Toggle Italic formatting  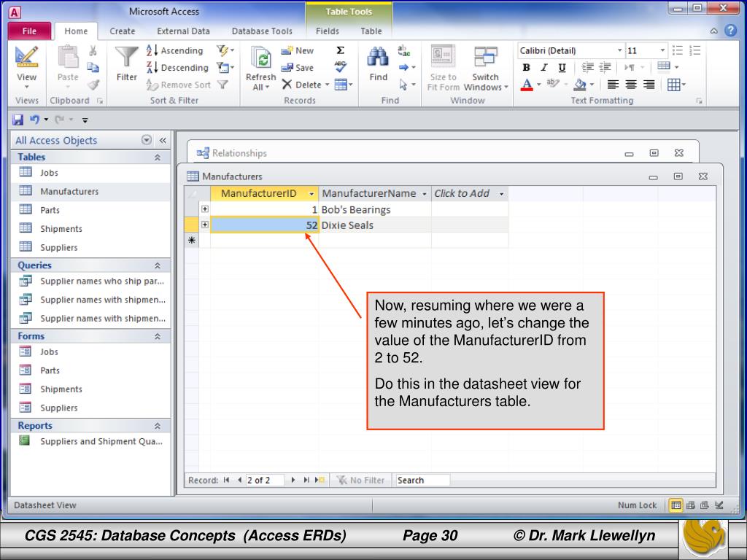pyautogui.click(x=544, y=68)
